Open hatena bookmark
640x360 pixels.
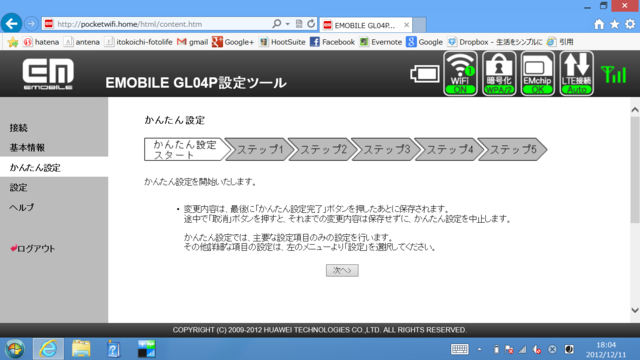pyautogui.click(x=41, y=42)
